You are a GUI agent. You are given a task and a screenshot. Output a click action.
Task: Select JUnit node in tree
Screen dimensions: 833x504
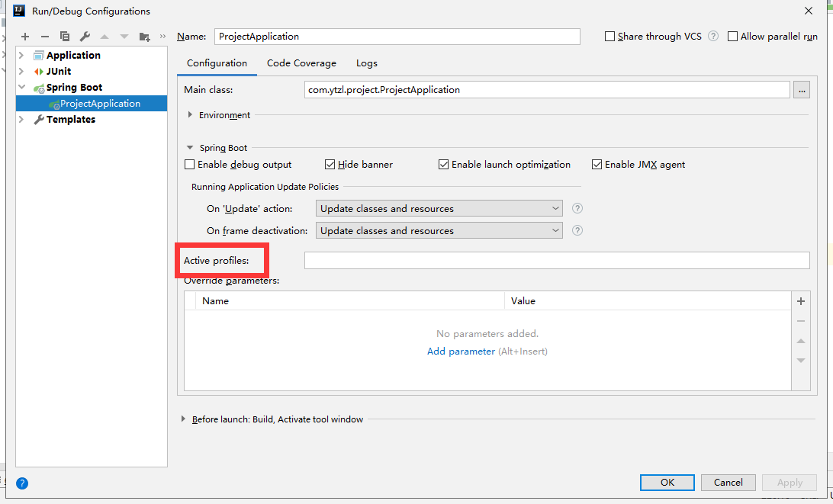click(x=59, y=71)
